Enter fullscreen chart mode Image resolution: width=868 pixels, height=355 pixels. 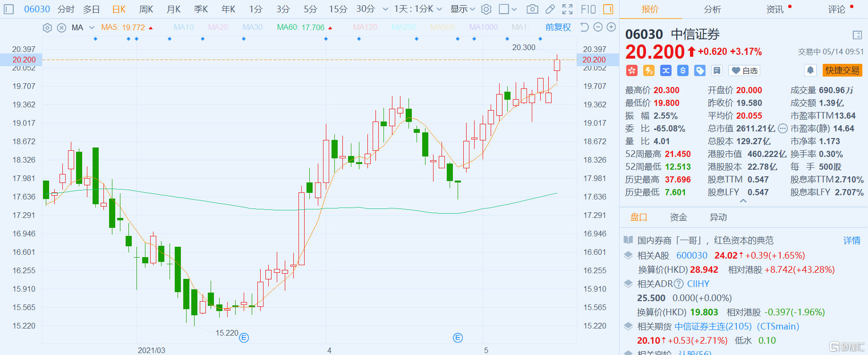coord(568,9)
